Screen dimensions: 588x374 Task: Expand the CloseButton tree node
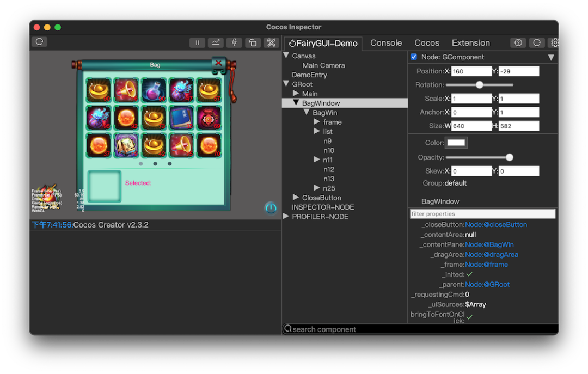pos(296,197)
